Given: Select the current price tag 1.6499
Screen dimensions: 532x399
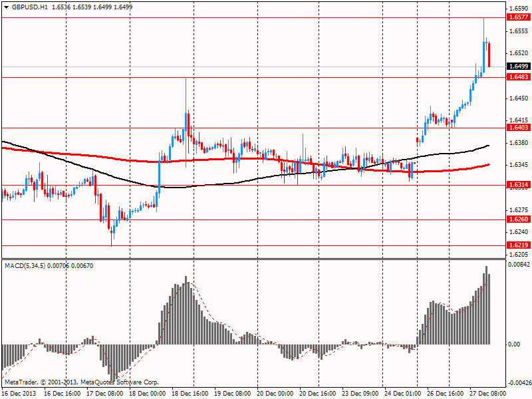Looking at the screenshot, I should click(x=519, y=66).
